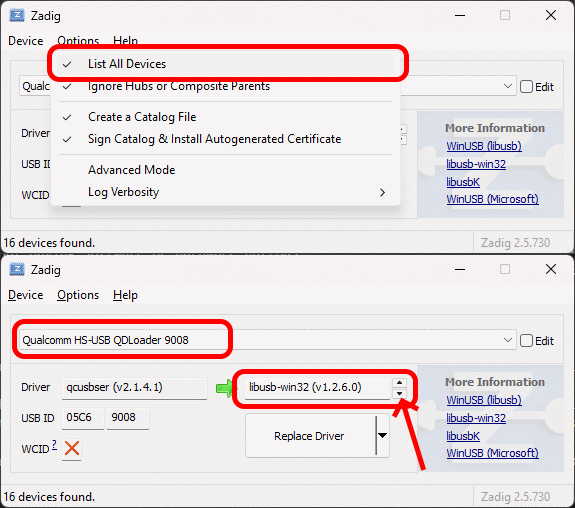
Task: Open WinUSB (libusb) link in upper window
Action: click(x=484, y=146)
